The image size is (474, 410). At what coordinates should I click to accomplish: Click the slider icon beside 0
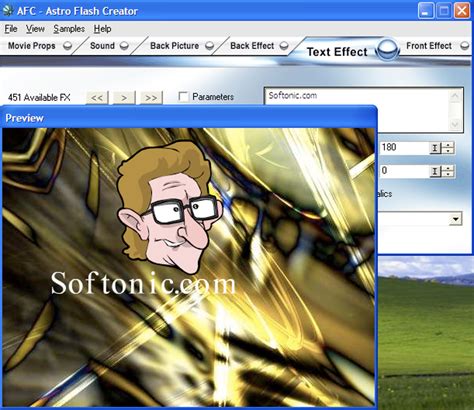click(435, 171)
